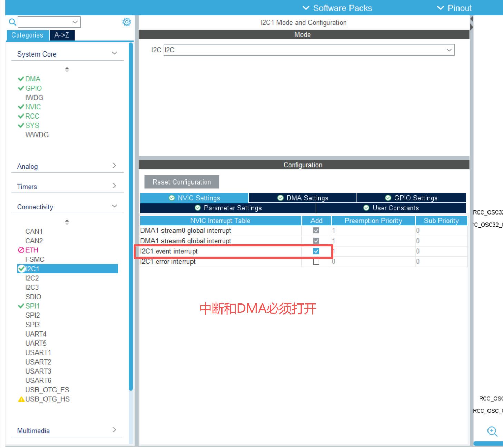Open the peripheral search combo box
The image size is (503, 448).
(x=49, y=22)
